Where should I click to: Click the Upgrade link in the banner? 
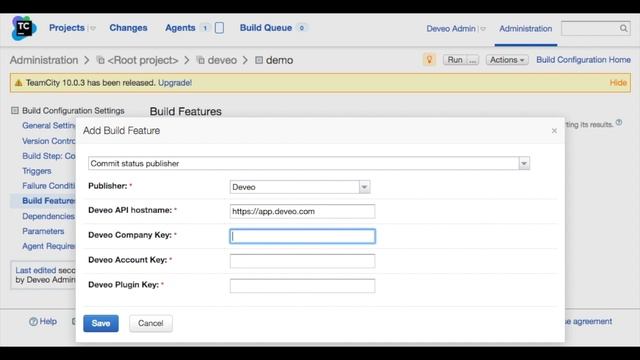tap(175, 83)
